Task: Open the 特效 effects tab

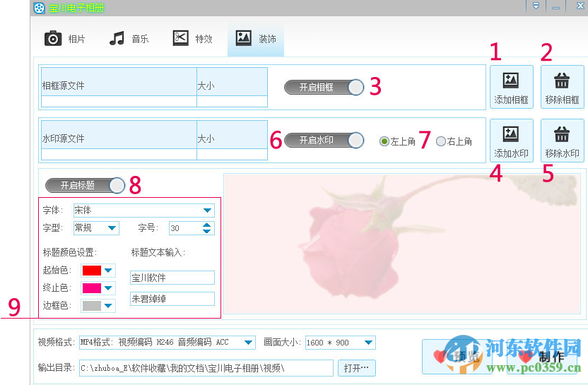Action: [192, 38]
